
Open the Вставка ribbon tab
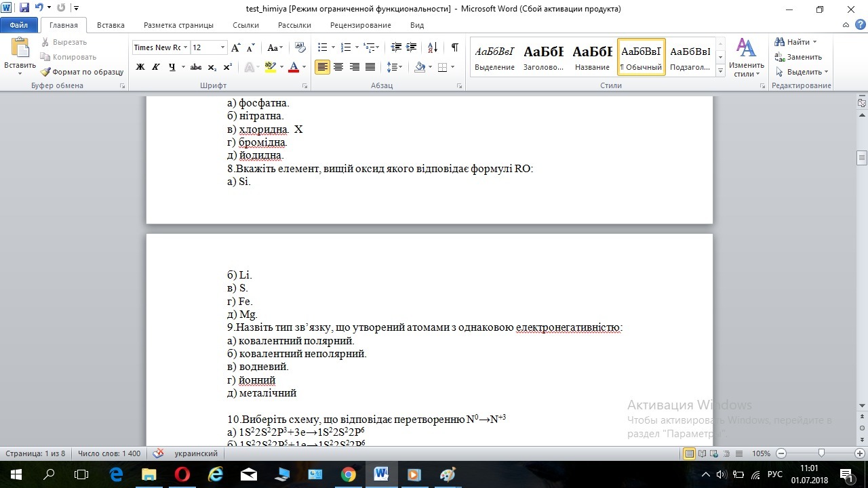point(111,25)
